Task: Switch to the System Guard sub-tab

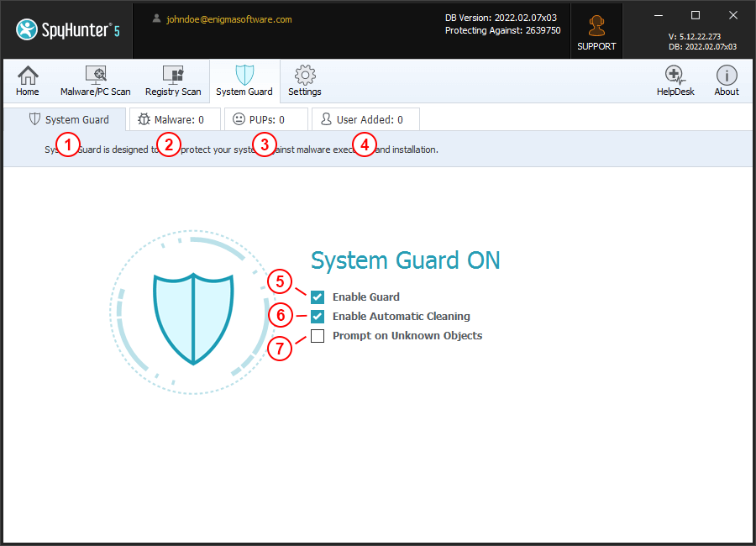Action: click(x=70, y=120)
